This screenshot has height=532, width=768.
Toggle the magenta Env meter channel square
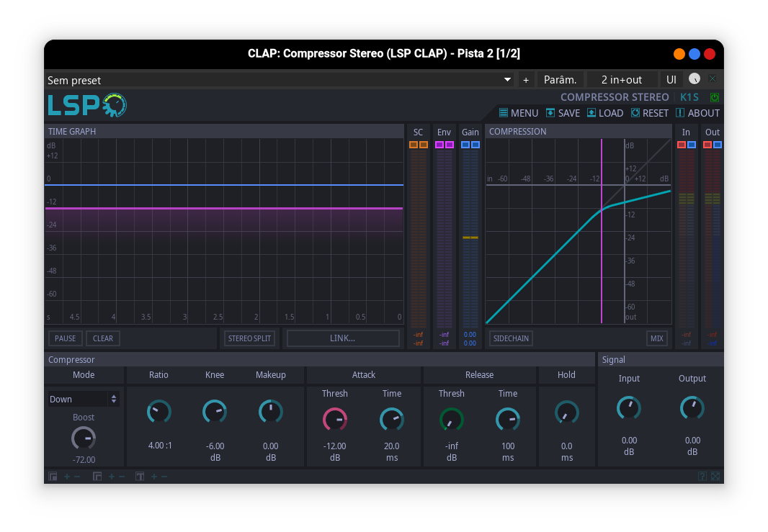(439, 144)
